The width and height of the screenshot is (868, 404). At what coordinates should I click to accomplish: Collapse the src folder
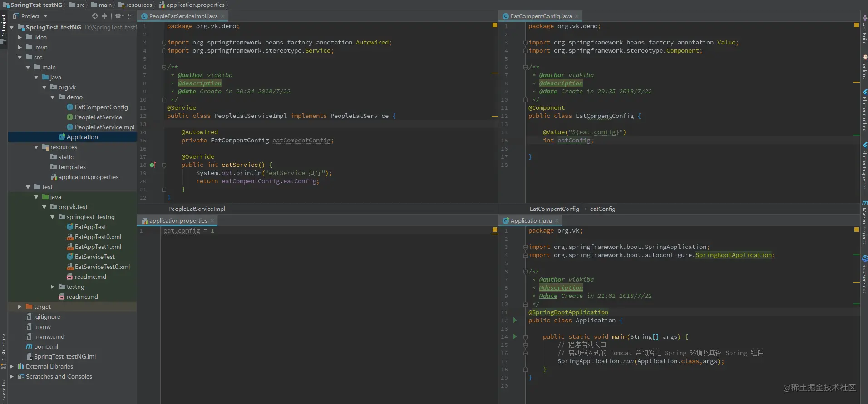[20, 57]
